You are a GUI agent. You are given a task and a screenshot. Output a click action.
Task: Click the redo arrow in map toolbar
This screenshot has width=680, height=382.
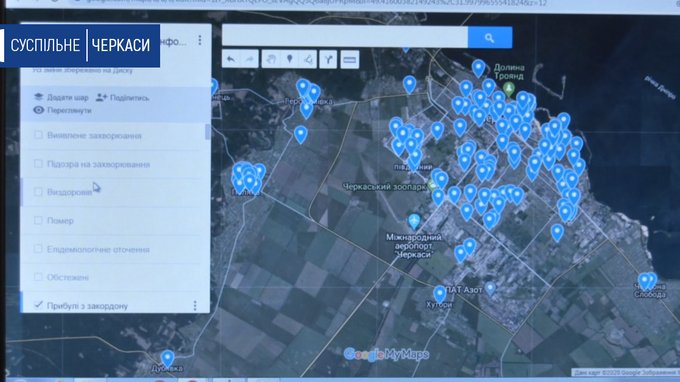pos(250,59)
